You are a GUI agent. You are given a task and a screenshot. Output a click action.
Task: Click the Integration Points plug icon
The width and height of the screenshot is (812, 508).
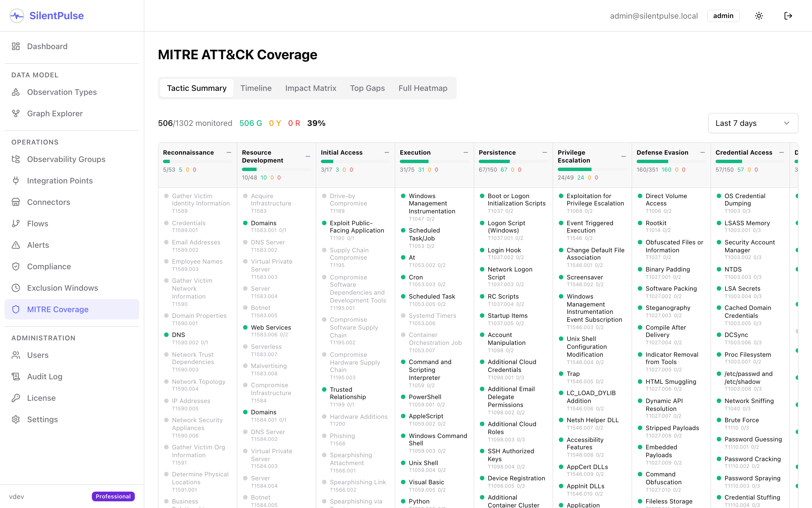pyautogui.click(x=16, y=181)
